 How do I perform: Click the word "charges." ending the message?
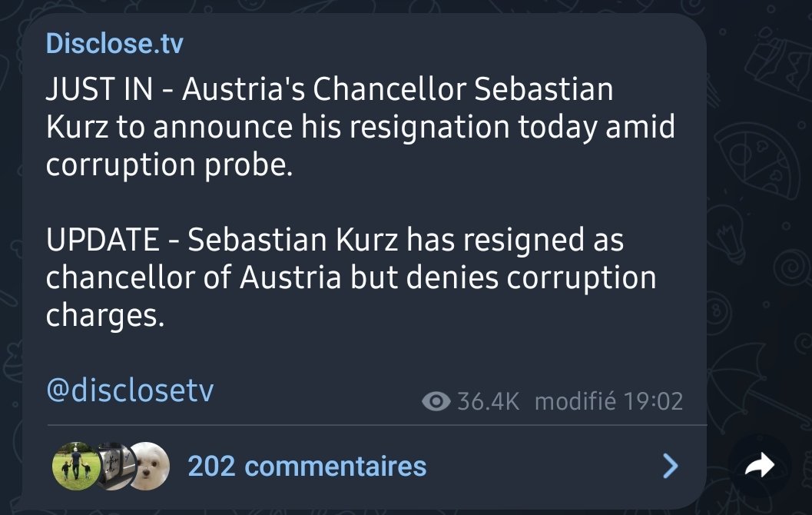coord(105,315)
